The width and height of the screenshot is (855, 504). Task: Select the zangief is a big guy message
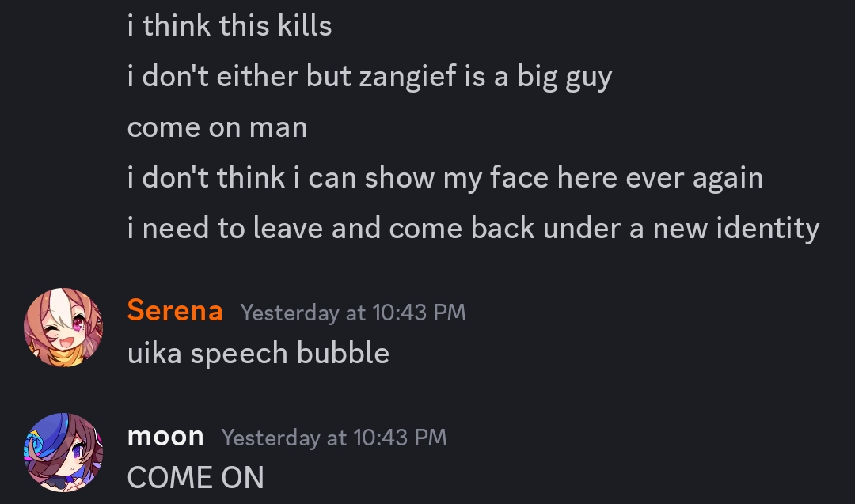coord(370,76)
